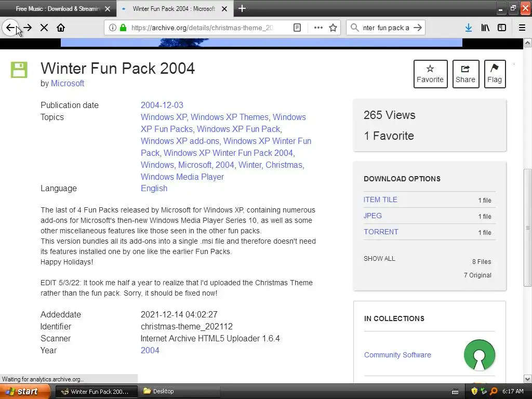Open the Desktop taskbar button

pos(180,392)
